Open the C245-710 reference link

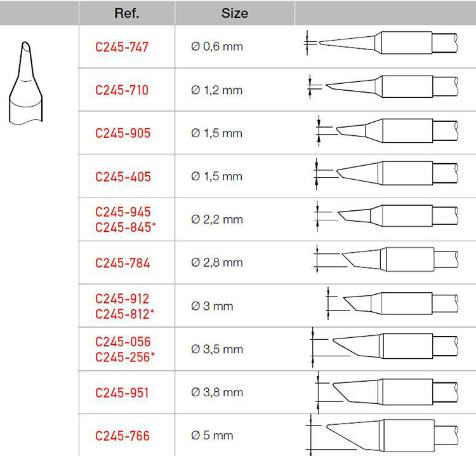click(x=122, y=90)
